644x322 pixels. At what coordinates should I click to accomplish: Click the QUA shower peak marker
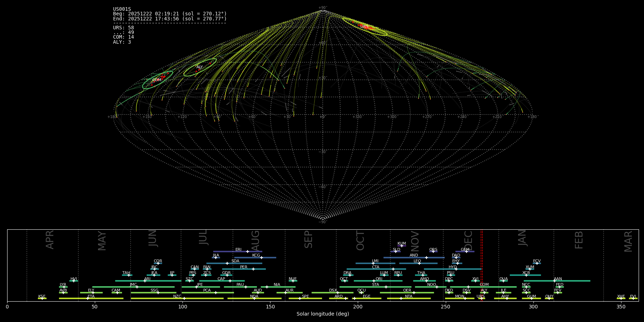503,281
